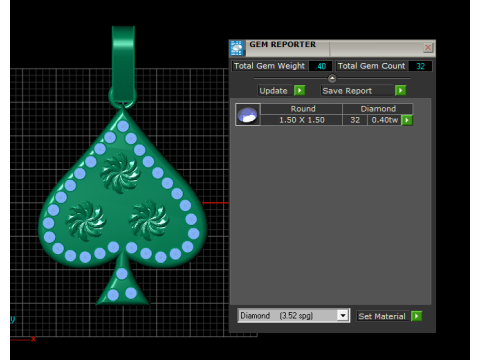Select the top gem in the spade stem
Screen dimensions: 480x360
coord(122,274)
